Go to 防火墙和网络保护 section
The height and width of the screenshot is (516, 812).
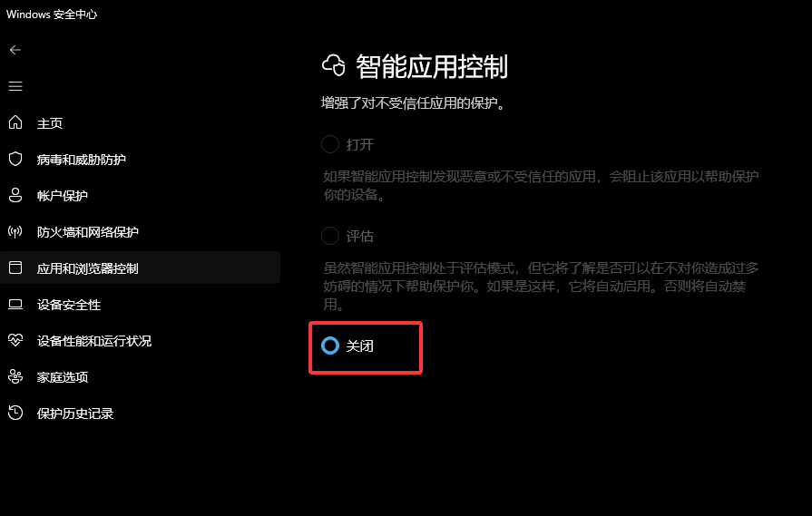140,231
